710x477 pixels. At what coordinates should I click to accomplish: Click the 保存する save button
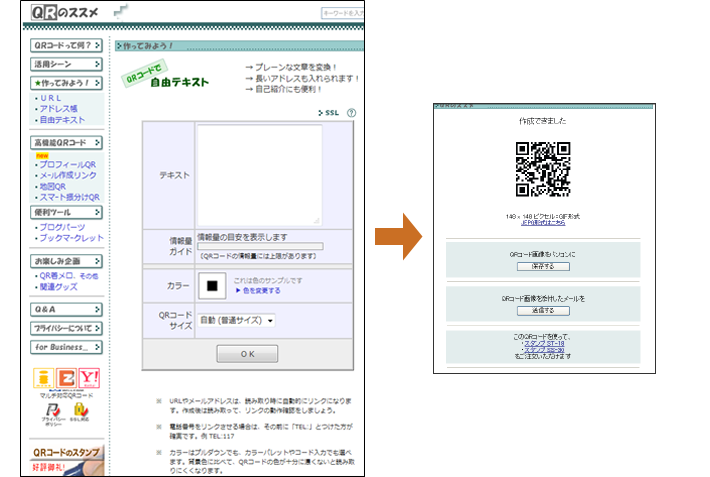pyautogui.click(x=542, y=267)
